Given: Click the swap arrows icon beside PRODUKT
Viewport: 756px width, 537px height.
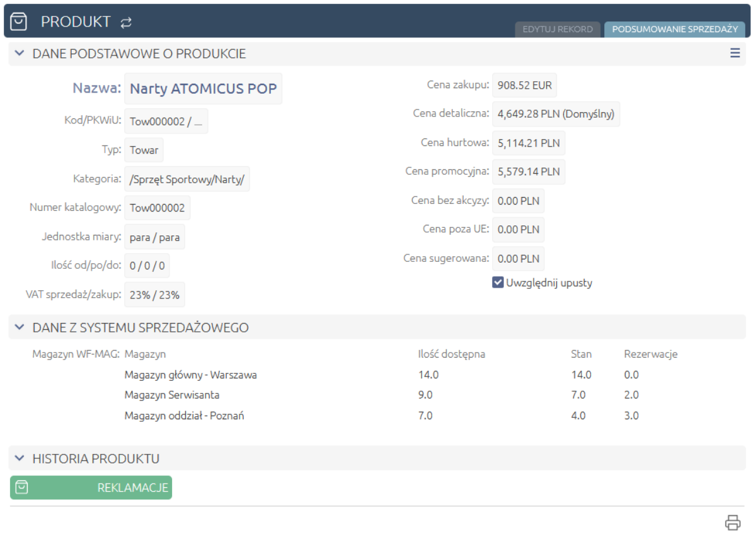Looking at the screenshot, I should tap(126, 23).
